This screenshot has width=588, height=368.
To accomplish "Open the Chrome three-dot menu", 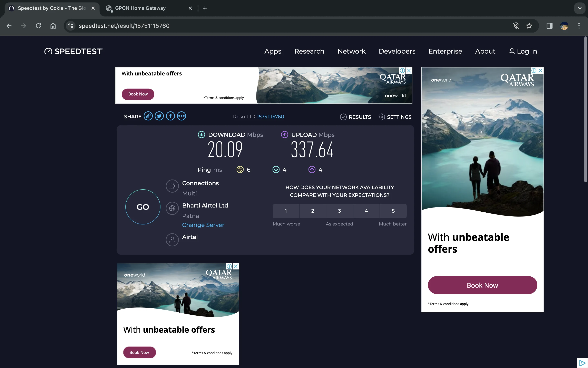I will pos(579,26).
